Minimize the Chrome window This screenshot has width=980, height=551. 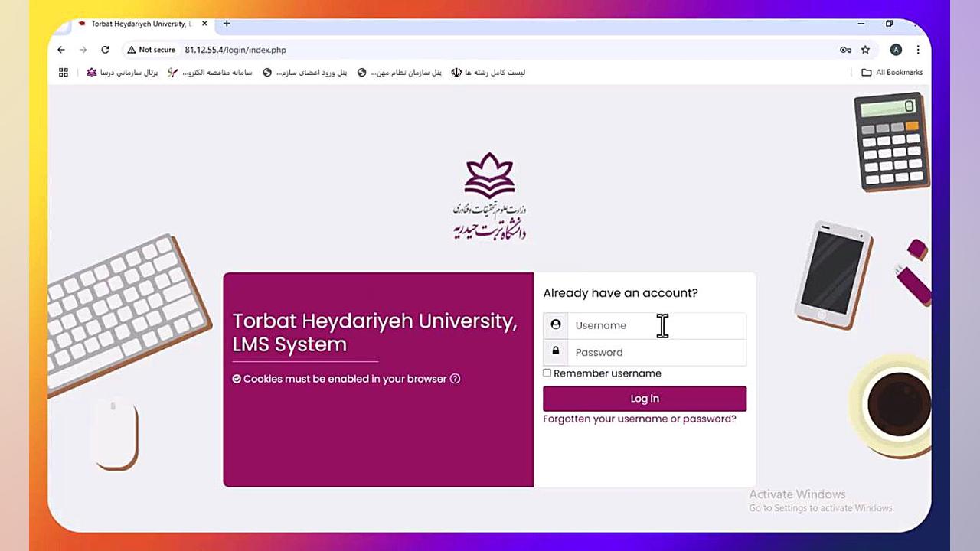[x=861, y=24]
